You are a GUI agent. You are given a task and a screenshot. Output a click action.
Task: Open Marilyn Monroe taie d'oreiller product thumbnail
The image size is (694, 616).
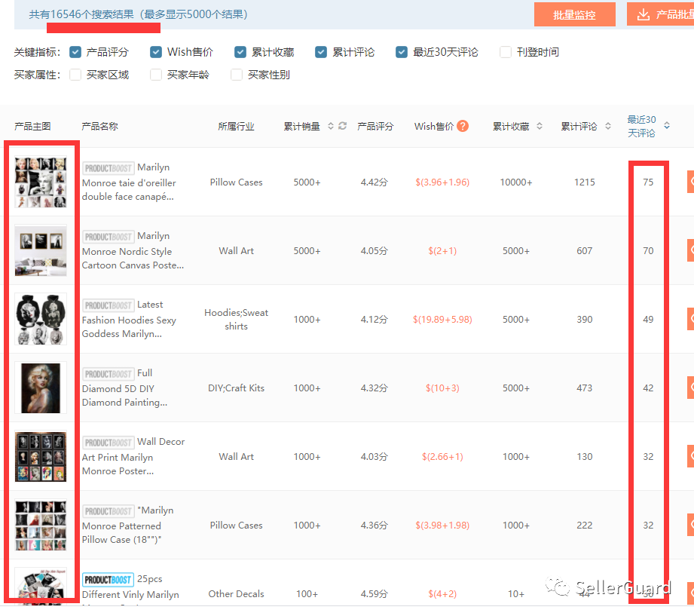(x=41, y=182)
